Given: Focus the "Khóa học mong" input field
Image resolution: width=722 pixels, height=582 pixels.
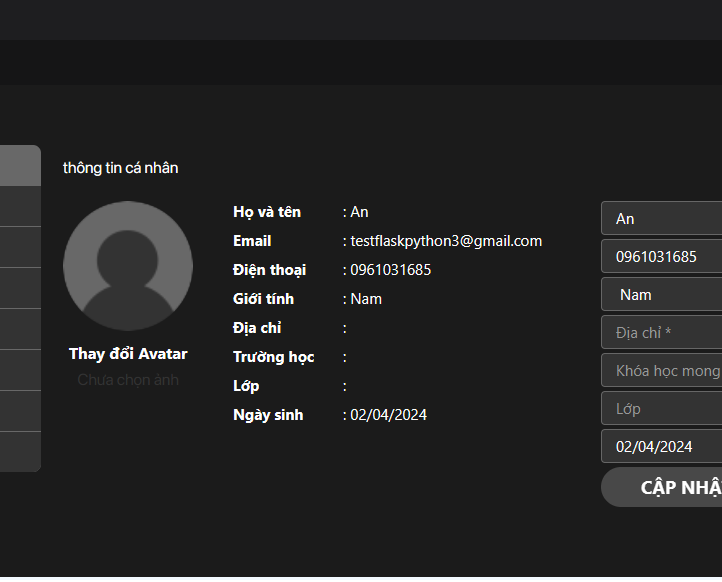Looking at the screenshot, I should point(661,370).
